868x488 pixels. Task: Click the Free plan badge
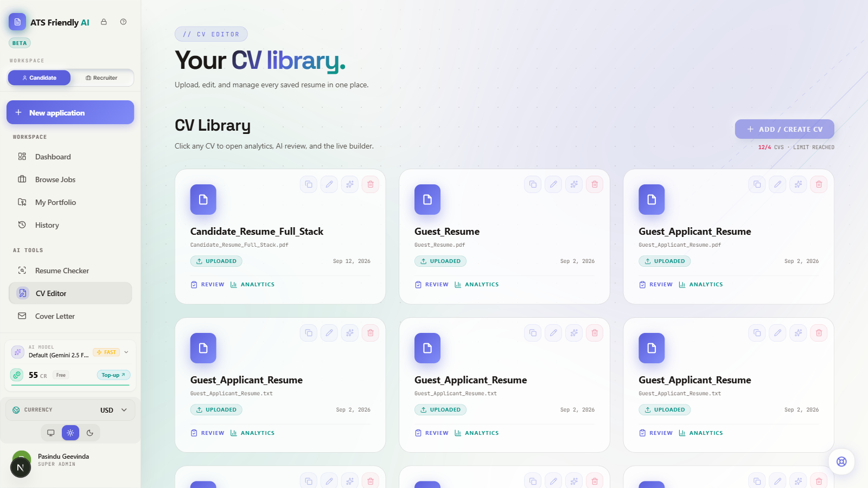pos(61,375)
